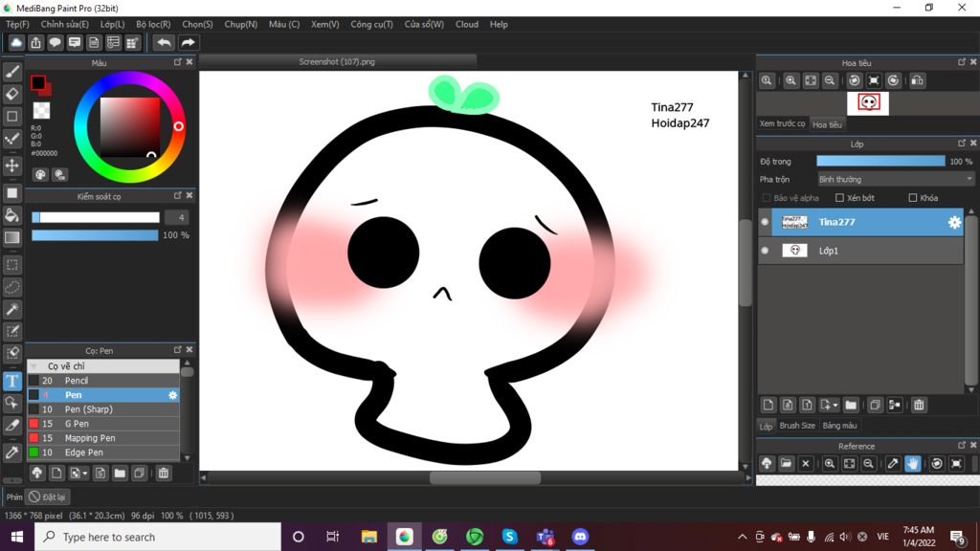The image size is (980, 551).
Task: Zoom out in the Navigator panel
Action: pyautogui.click(x=830, y=80)
